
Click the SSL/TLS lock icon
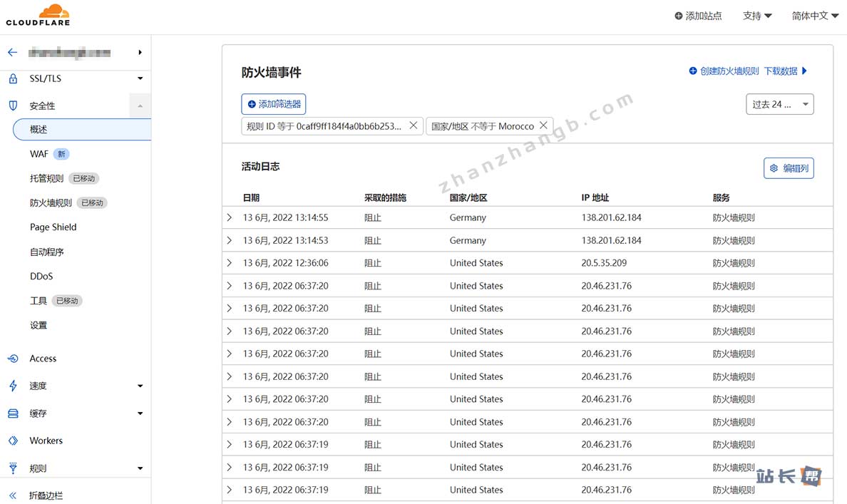(13, 78)
